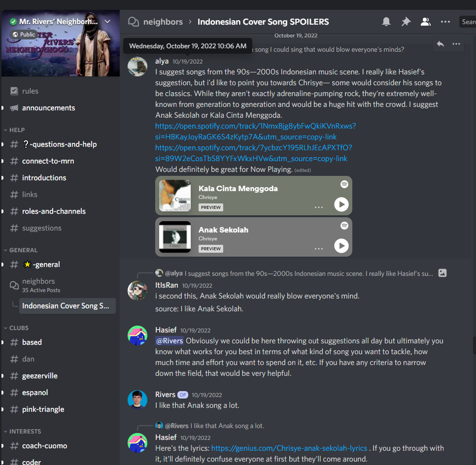This screenshot has width=476, height=465.
Task: Collapse the INTERESTS channel category
Action: click(25, 432)
